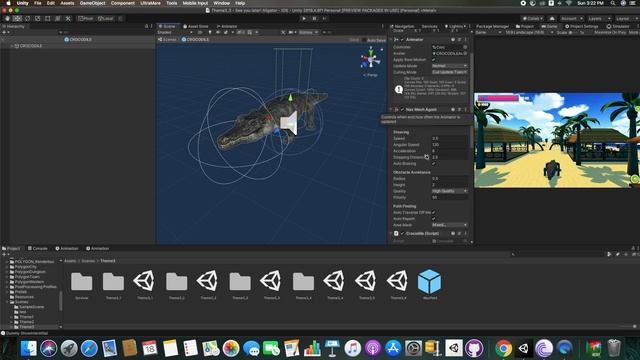Switch to the Animator tab
The image size is (640, 360).
[227, 26]
